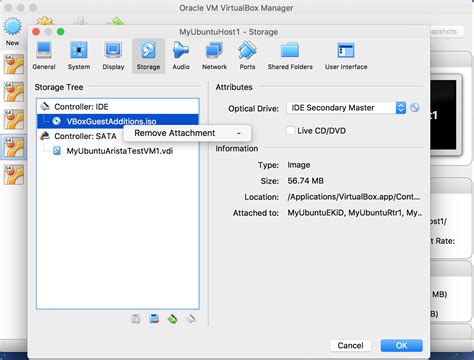Viewport: 474px width, 360px height.
Task: Select the first VM in Manager list
Action: (14, 64)
